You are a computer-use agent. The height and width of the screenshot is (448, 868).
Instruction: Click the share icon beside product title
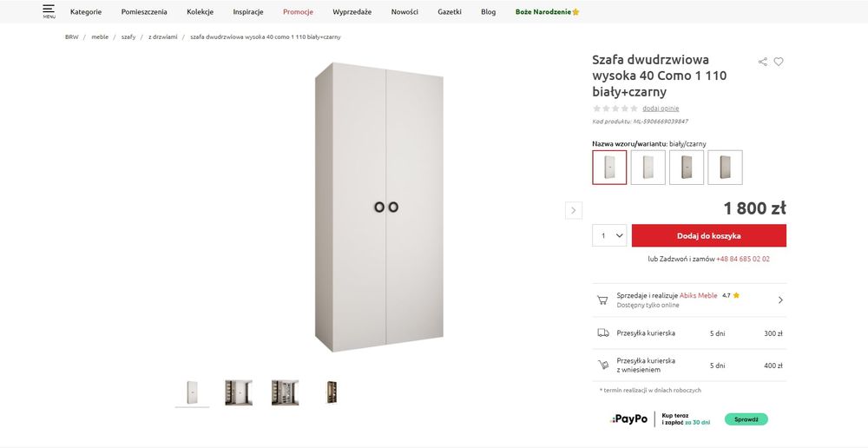coord(763,62)
